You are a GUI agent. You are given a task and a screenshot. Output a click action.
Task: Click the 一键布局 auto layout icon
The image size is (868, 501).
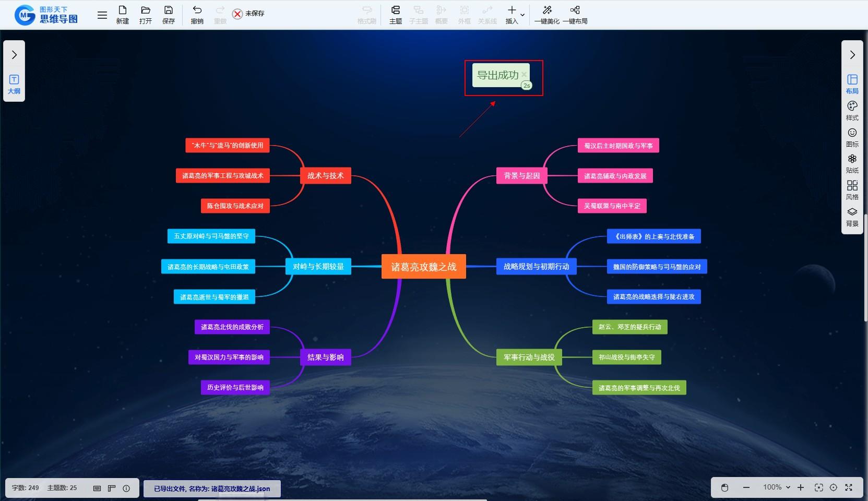click(x=575, y=10)
